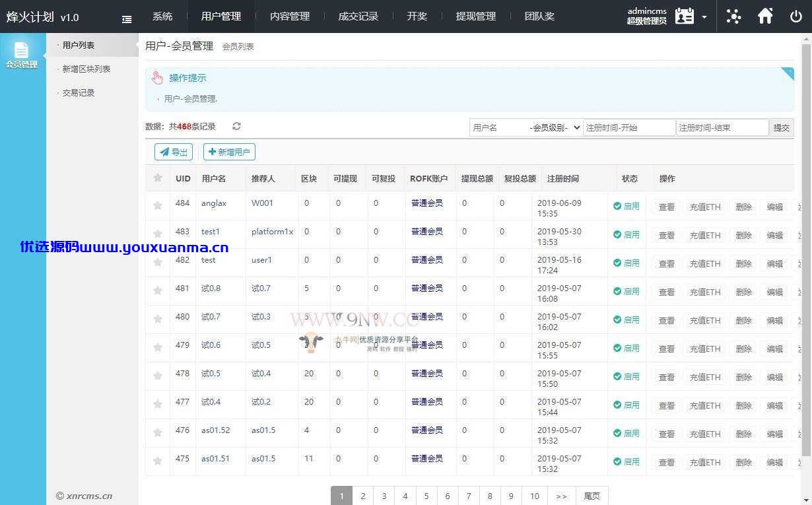The height and width of the screenshot is (505, 812).
Task: Star the 试0.7 user row (UID 480)
Action: pos(158,319)
